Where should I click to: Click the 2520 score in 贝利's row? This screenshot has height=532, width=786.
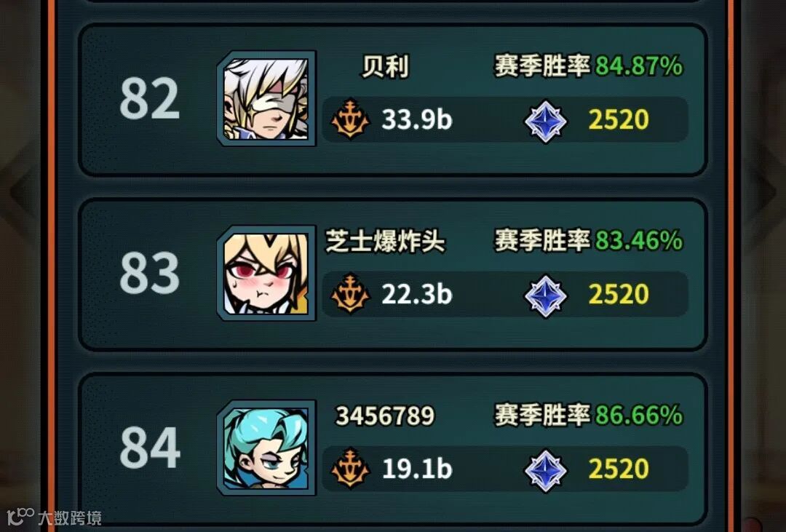click(x=619, y=119)
